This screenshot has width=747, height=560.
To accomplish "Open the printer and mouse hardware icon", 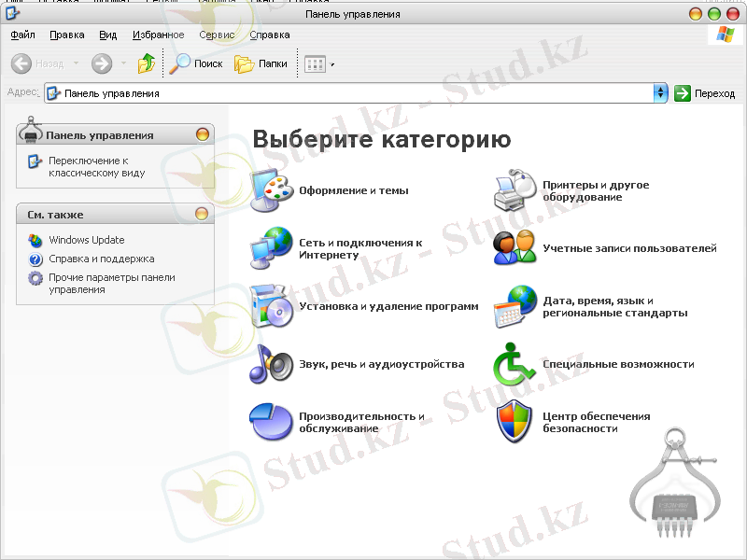I will pyautogui.click(x=514, y=189).
